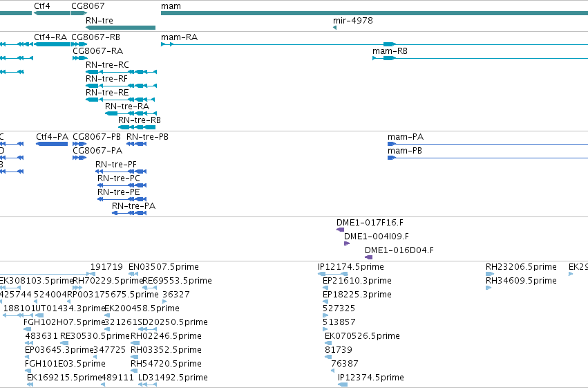Click the RN-tre-PF protein
This screenshot has height=388, width=588.
[x=121, y=172]
